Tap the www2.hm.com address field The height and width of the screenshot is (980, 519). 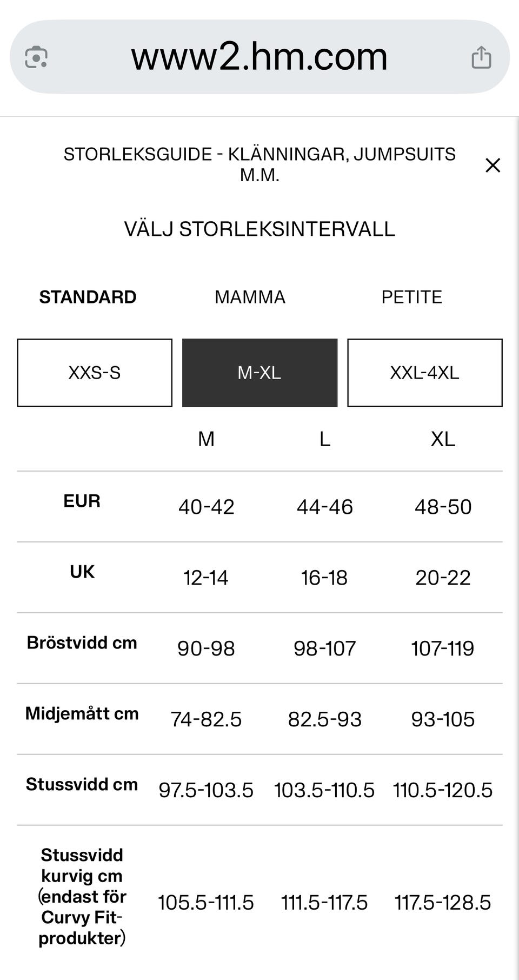259,57
